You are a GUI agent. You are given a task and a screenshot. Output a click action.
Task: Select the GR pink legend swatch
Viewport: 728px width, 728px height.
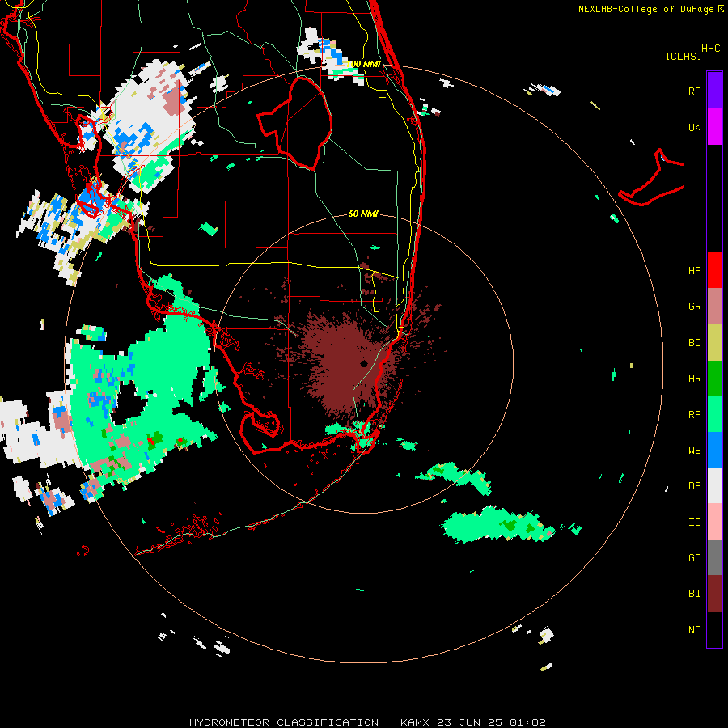[714, 307]
